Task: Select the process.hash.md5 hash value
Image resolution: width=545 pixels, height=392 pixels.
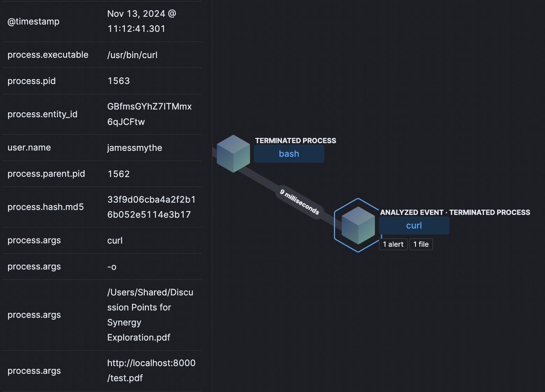Action: pos(151,207)
